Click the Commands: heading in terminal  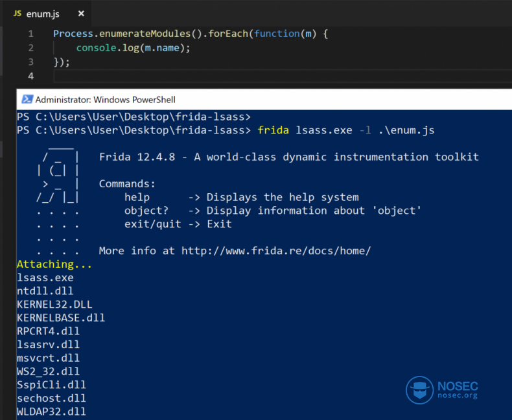[127, 184]
